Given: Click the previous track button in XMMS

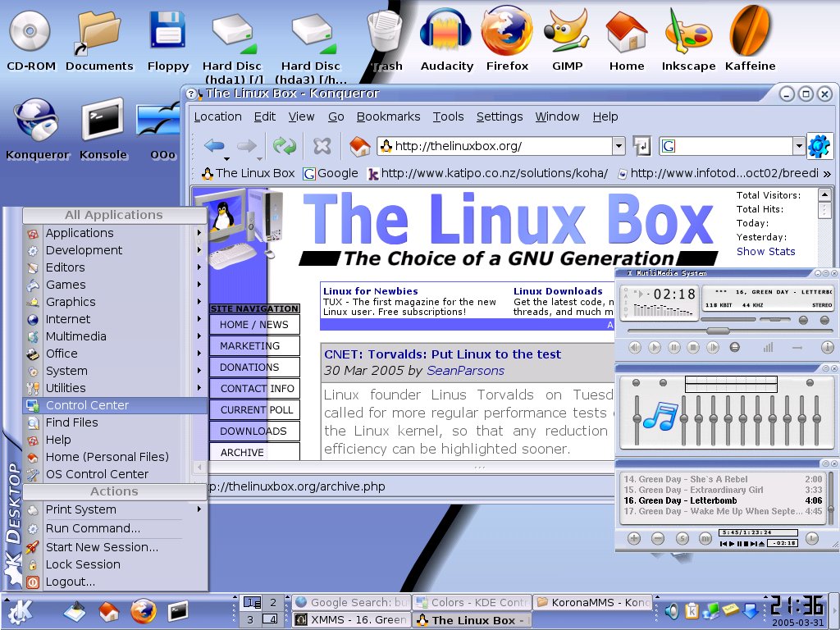Looking at the screenshot, I should 635,347.
